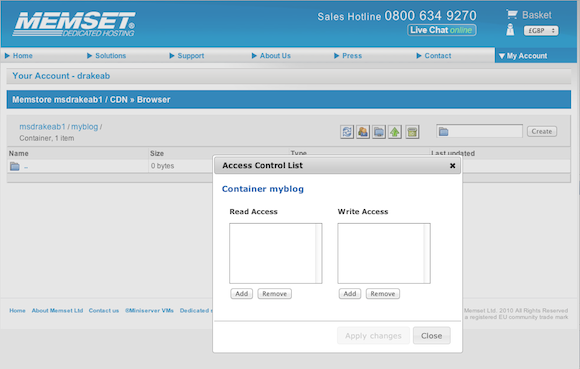The height and width of the screenshot is (369, 580).
Task: Click the green delete container icon
Action: (x=412, y=132)
